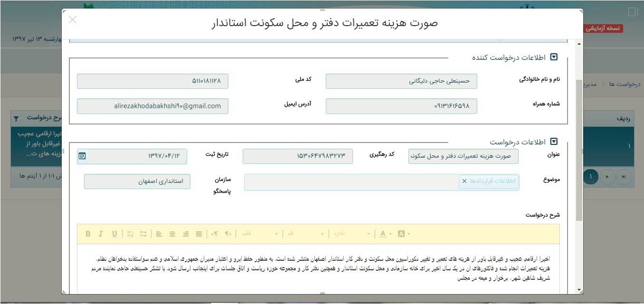Go to next page in background pager

pyautogui.click(x=607, y=176)
